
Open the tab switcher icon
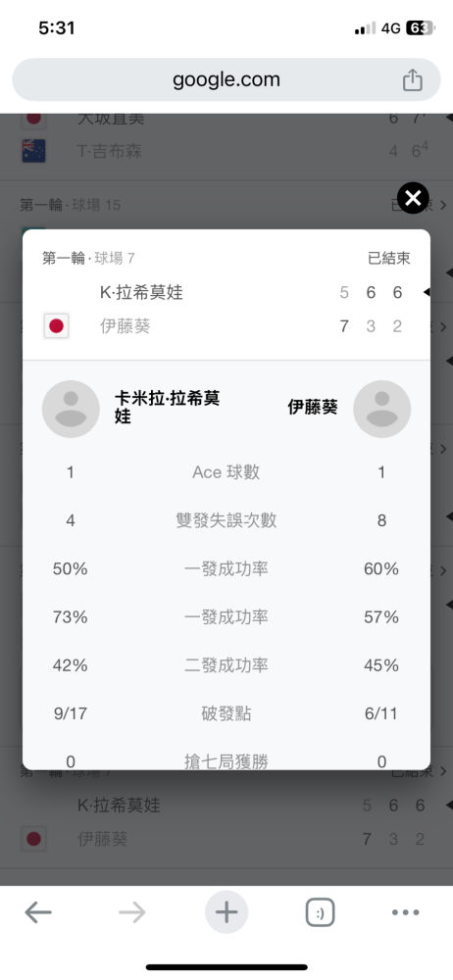[x=321, y=913]
